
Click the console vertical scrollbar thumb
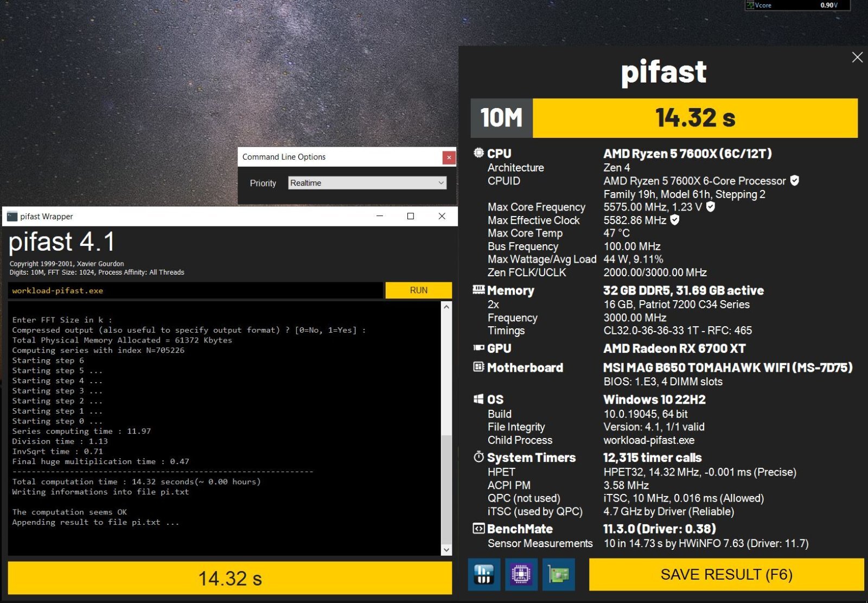446,488
